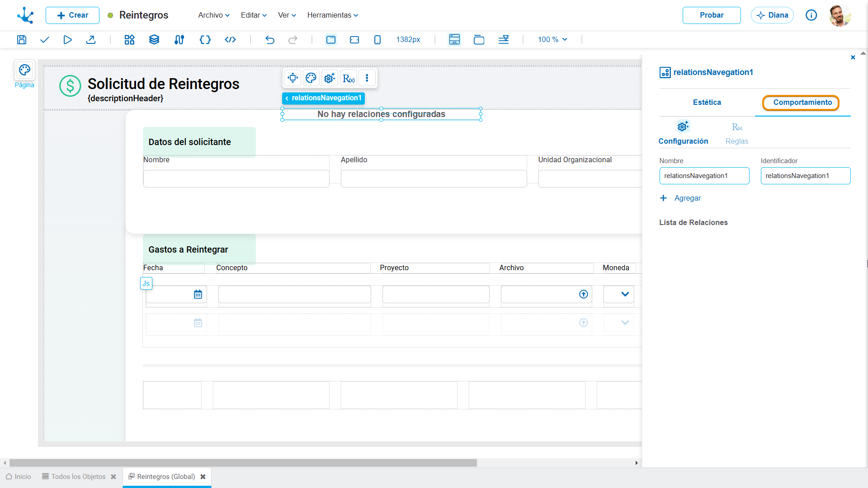Screen dimensions: 868x488
Task: Open the code editor brackets icon
Action: click(205, 40)
